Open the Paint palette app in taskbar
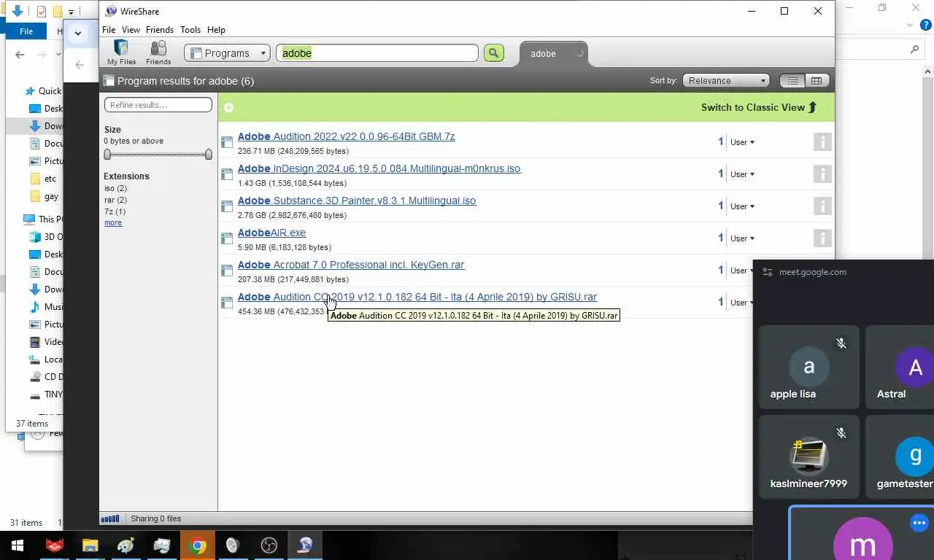Screen dimensions: 934x560 [x=126, y=545]
